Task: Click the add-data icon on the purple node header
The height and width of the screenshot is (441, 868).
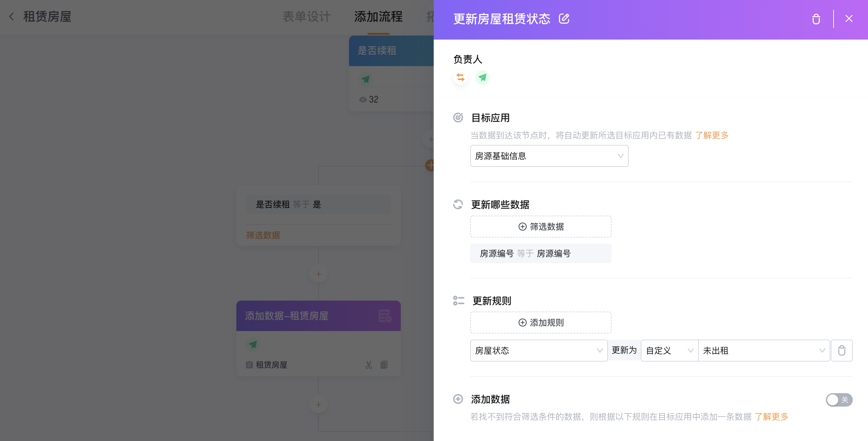Action: pyautogui.click(x=385, y=316)
